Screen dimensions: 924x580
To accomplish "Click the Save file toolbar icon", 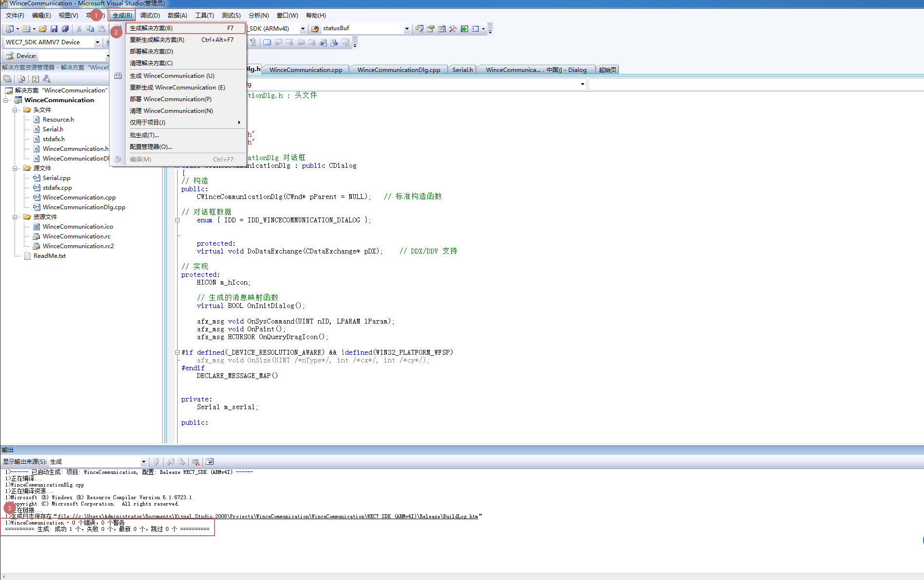I will (54, 29).
